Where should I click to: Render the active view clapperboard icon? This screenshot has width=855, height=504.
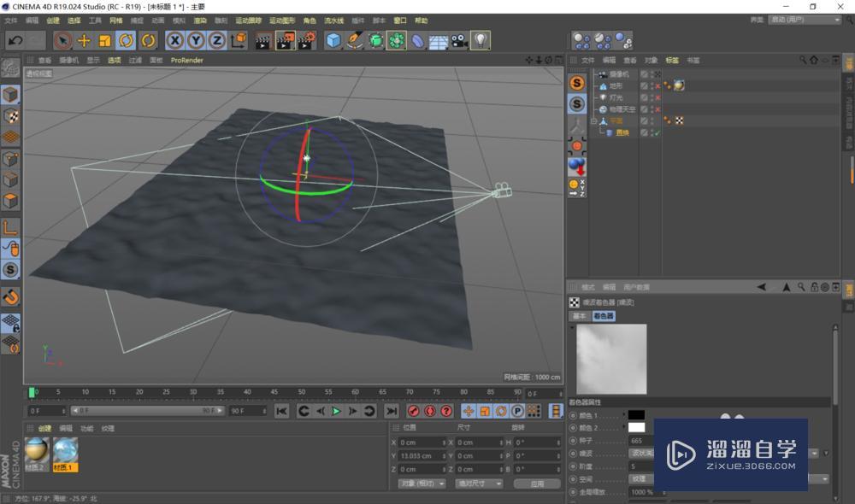click(263, 40)
